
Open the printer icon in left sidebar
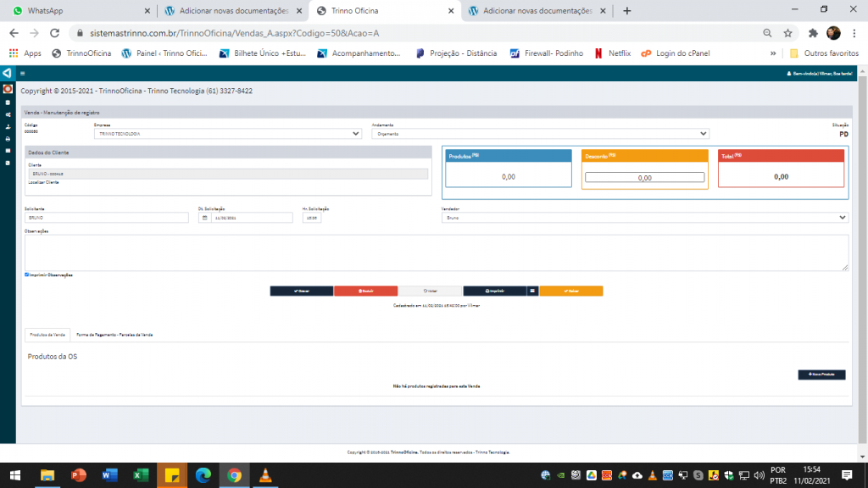(8, 138)
